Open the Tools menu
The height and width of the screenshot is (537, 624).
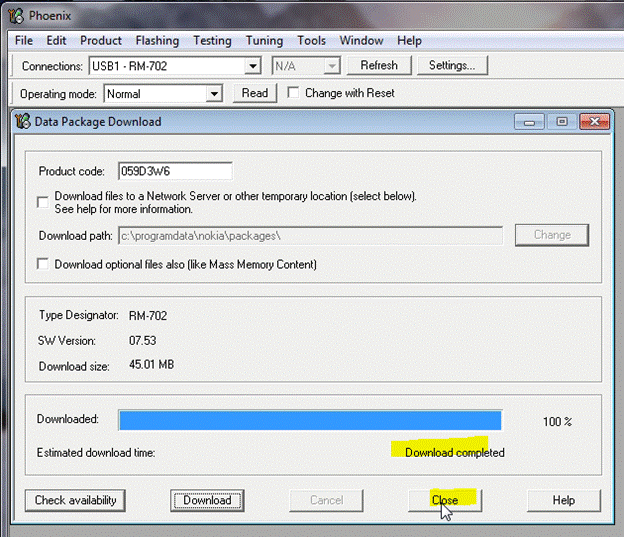click(312, 41)
